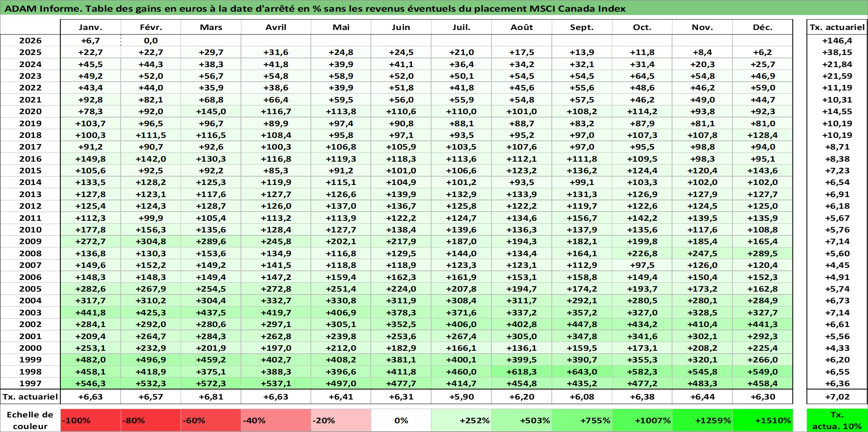The width and height of the screenshot is (868, 432).
Task: Select the +6,81 actuarial rate under Mars
Action: click(211, 397)
